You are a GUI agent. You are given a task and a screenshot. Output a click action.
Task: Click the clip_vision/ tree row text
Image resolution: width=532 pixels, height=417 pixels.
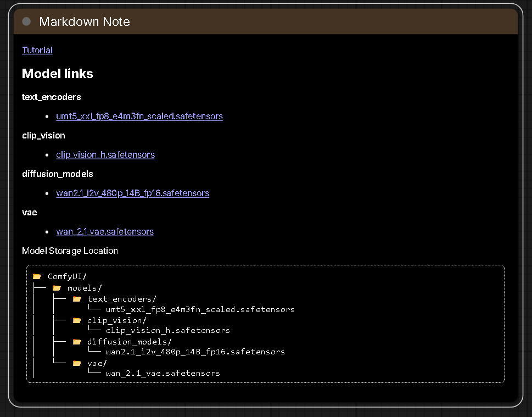pos(117,320)
